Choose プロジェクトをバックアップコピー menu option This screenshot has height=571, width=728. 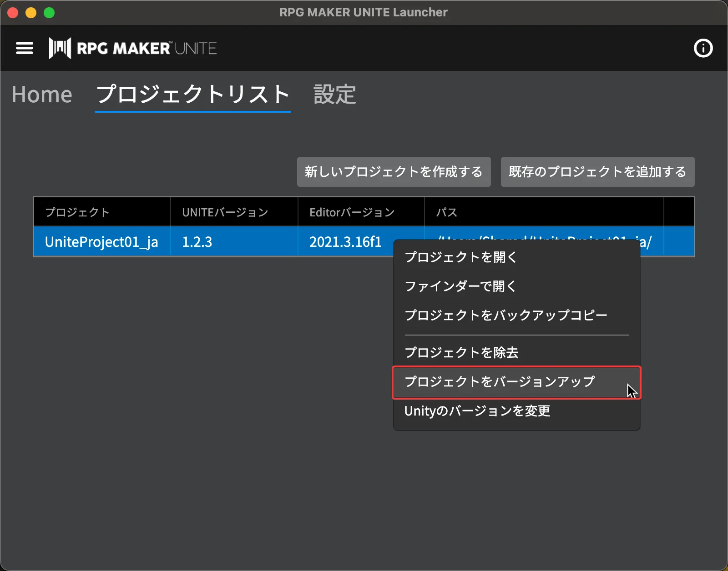pyautogui.click(x=506, y=316)
